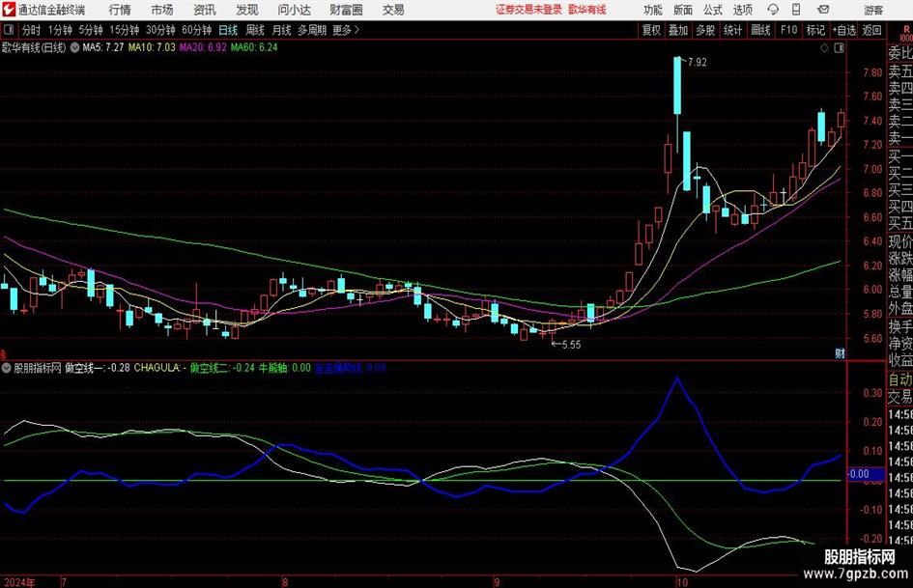
Task: Switch to the 月线 monthly tab
Action: pos(281,30)
